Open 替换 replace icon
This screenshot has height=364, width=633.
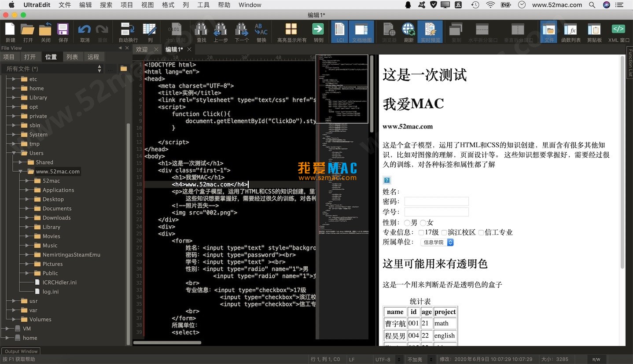point(261,29)
